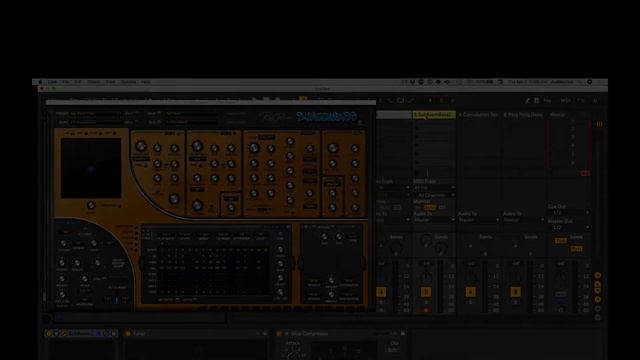Open return B Audio To dropdown
This screenshot has height=360, width=640.
(523, 220)
